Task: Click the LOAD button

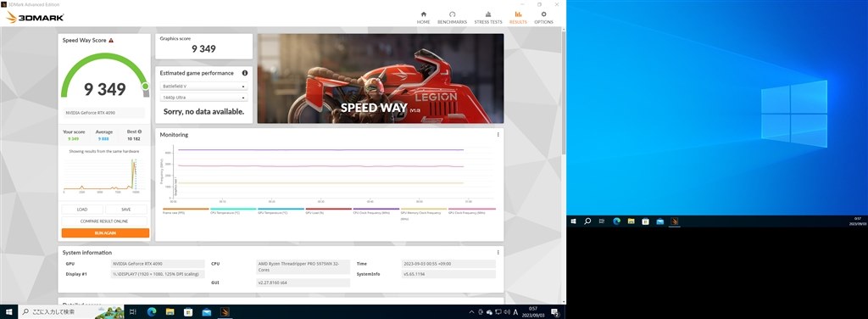Action: click(x=82, y=210)
